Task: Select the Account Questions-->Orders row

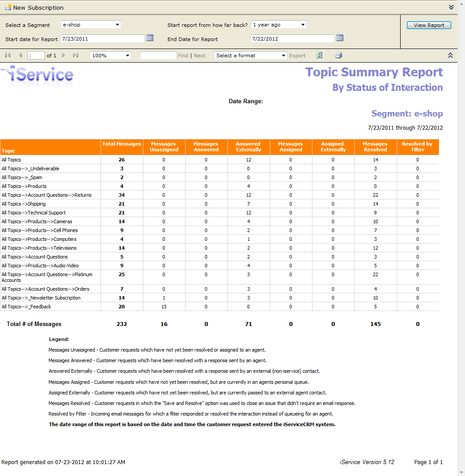Action: [x=219, y=289]
